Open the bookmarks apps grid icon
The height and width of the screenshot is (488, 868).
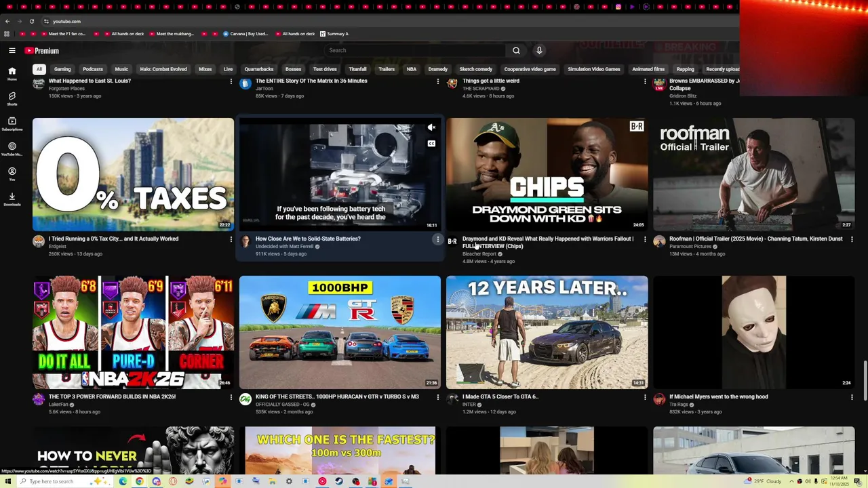(7, 34)
